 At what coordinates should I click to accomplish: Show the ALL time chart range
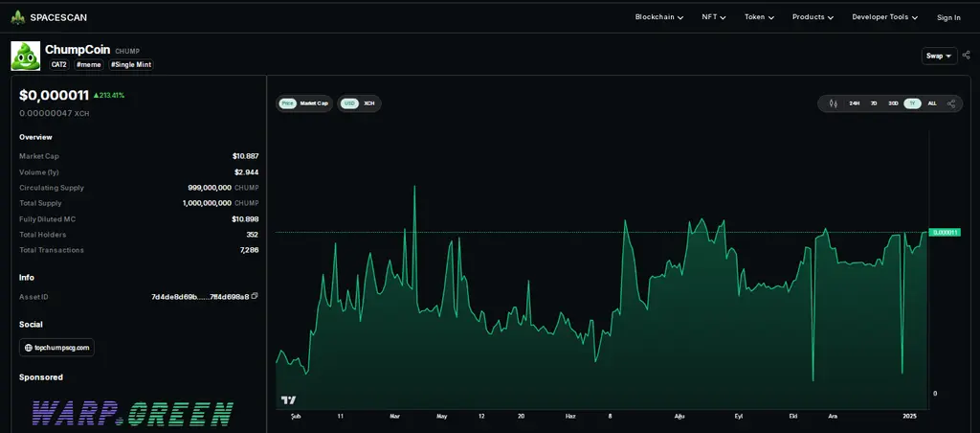click(x=932, y=103)
